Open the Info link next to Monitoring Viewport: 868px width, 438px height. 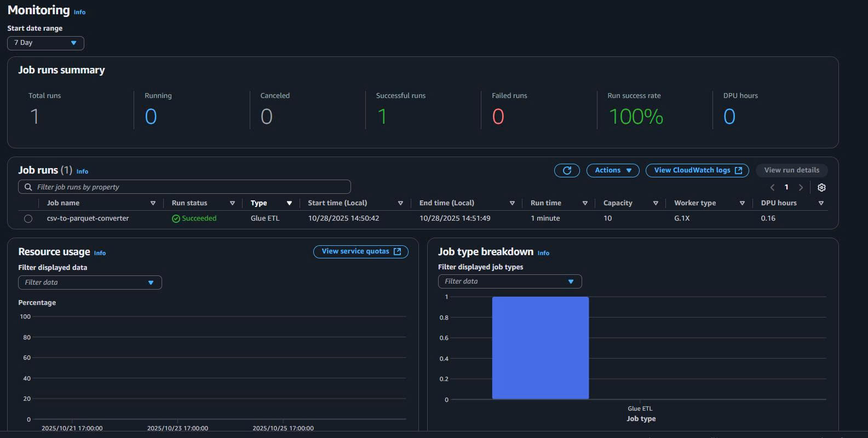(x=79, y=12)
